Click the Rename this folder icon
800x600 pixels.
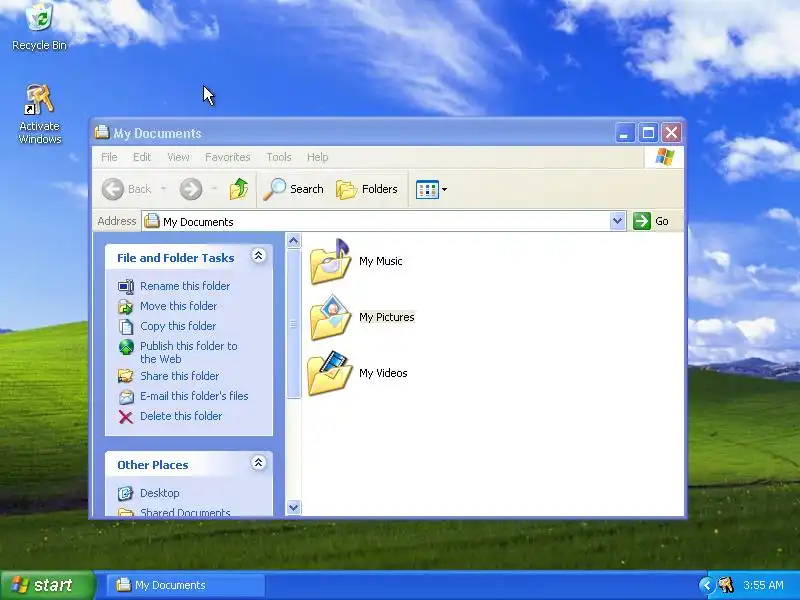[126, 287]
